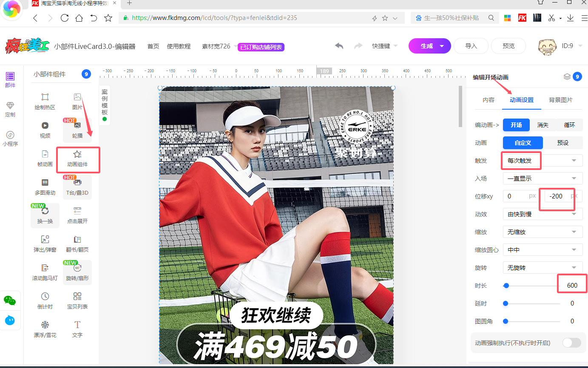Select the 绘制热区 hotspot component
588x368 pixels.
45,102
